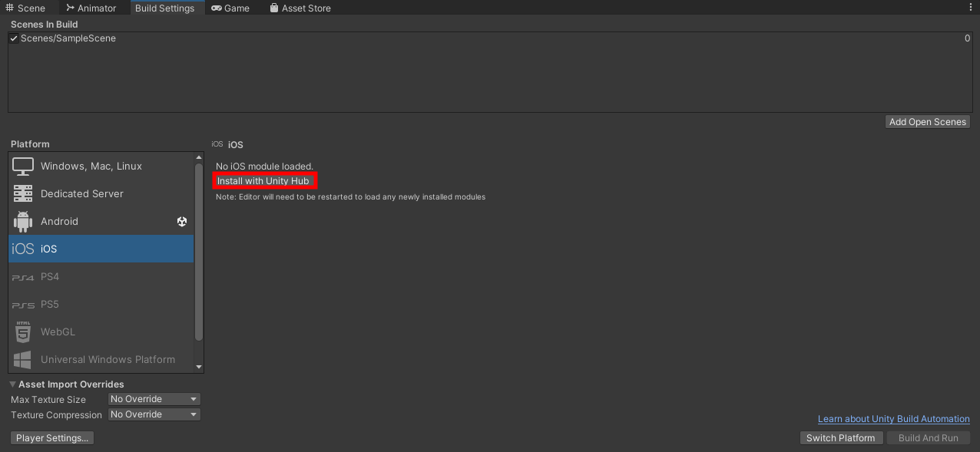Select the Dedicated Server platform
980x452 pixels.
pos(101,193)
